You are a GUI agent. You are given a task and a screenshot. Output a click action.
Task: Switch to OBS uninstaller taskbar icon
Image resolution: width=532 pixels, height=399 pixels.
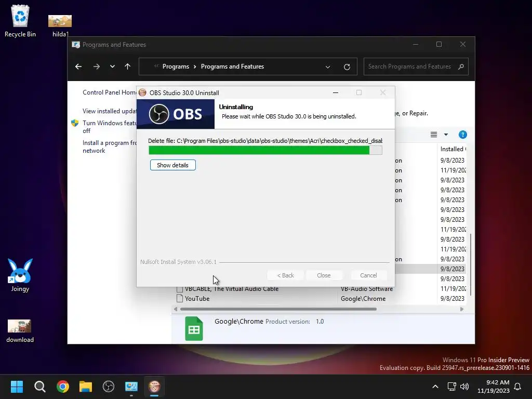pos(154,387)
